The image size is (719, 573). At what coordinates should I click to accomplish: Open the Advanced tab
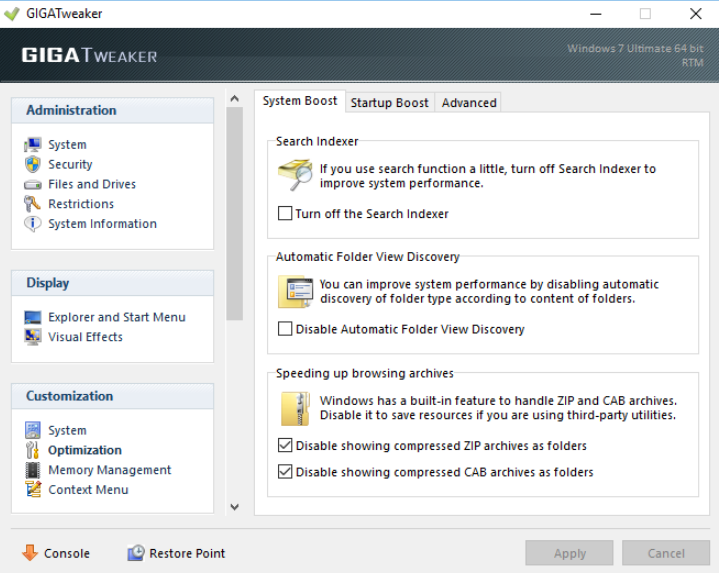point(469,103)
